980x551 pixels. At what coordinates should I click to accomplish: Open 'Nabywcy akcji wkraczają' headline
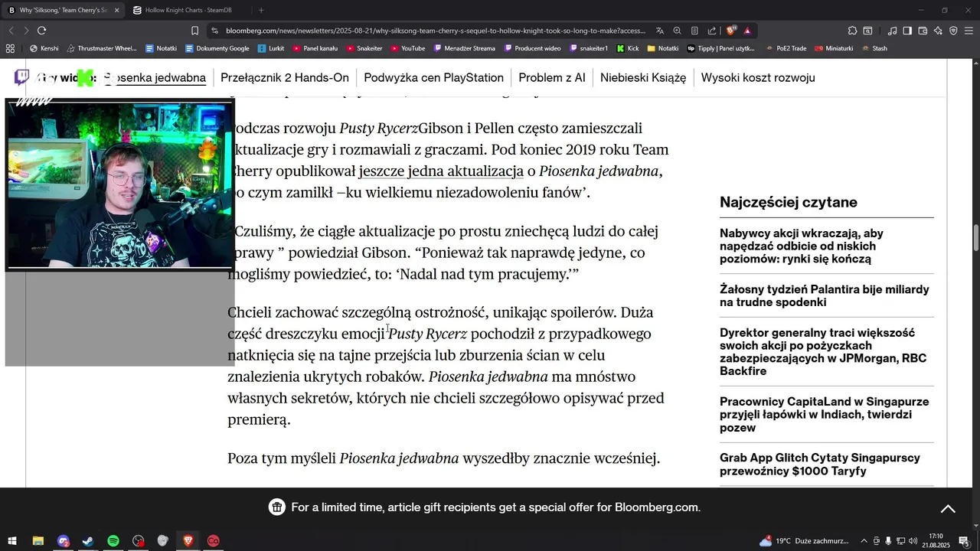[x=802, y=246]
